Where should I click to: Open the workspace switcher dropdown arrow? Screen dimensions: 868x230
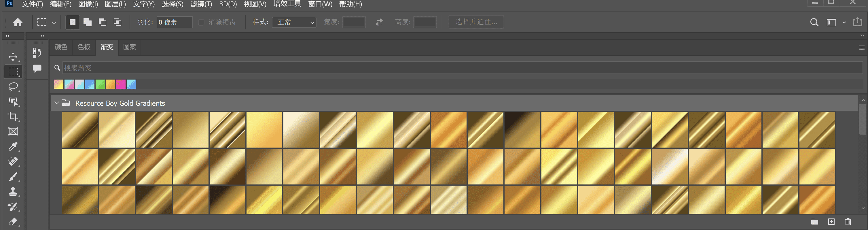click(x=844, y=22)
